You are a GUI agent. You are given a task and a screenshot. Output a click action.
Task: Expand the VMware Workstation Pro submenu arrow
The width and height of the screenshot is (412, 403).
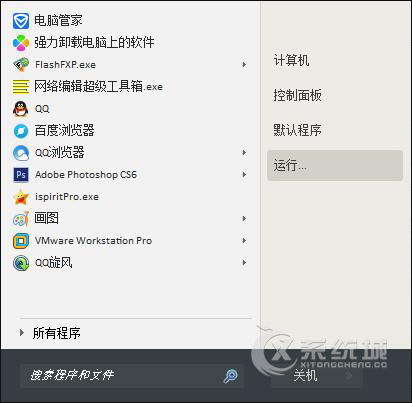click(244, 241)
